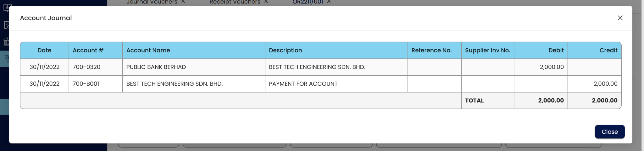Viewport: 644px width, 151px height.
Task: Click the Date column header
Action: [x=44, y=50]
